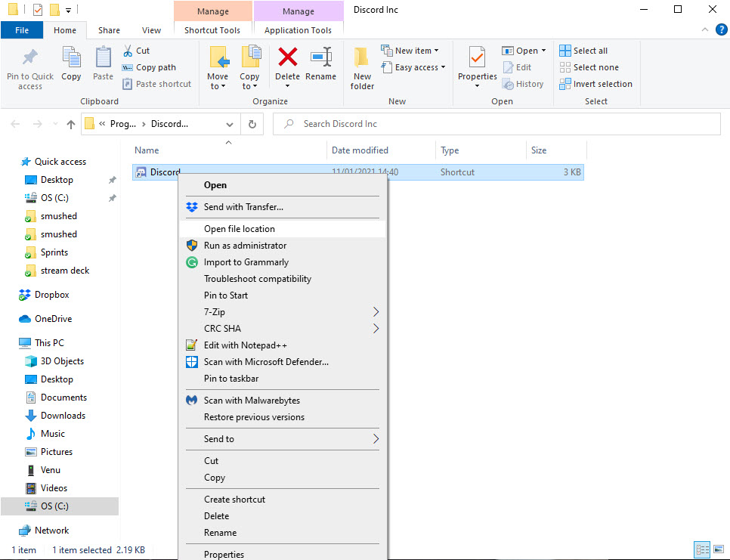Choose Edit with Notepad++
730x560 pixels.
282,345
